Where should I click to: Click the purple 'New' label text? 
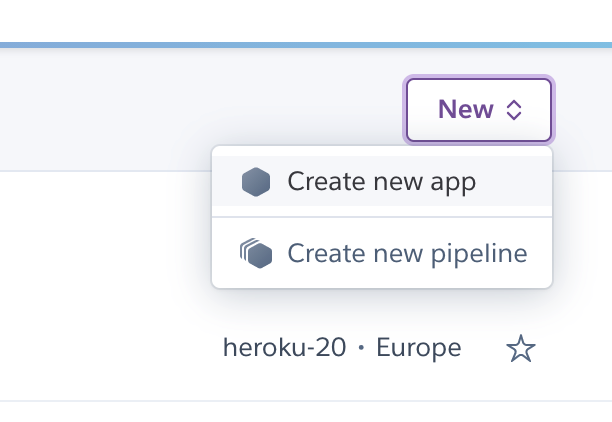point(466,109)
